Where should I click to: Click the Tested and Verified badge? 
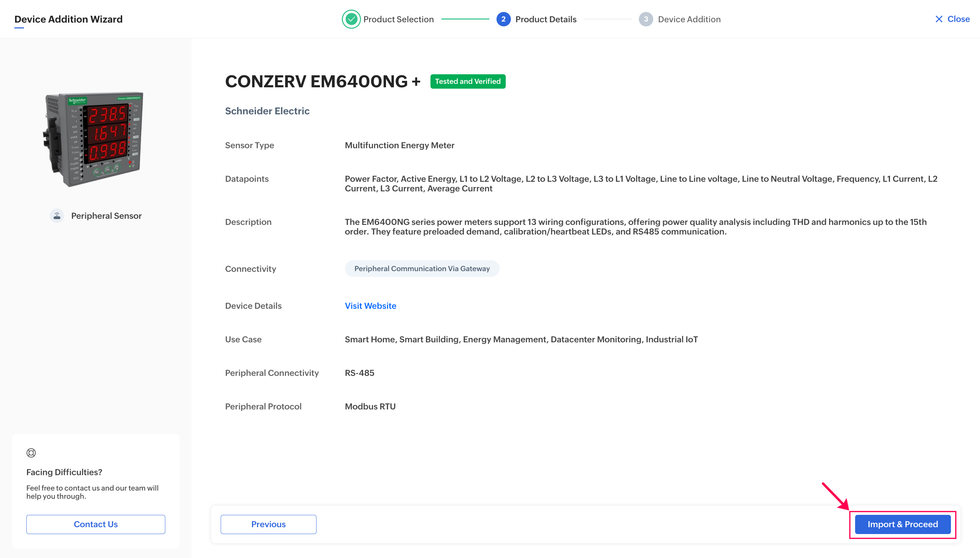pos(468,81)
